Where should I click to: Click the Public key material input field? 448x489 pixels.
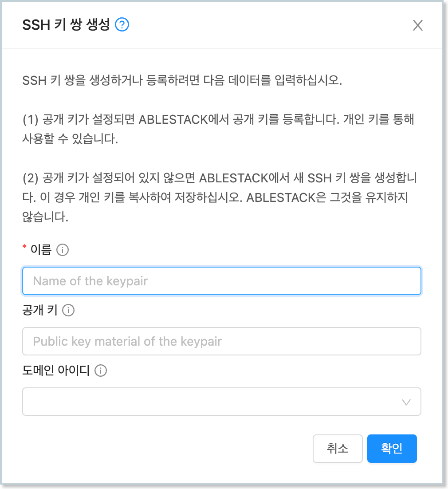click(221, 341)
